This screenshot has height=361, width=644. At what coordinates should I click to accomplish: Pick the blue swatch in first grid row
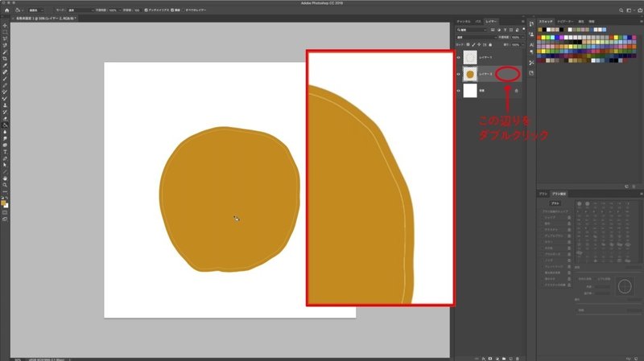[x=557, y=37]
